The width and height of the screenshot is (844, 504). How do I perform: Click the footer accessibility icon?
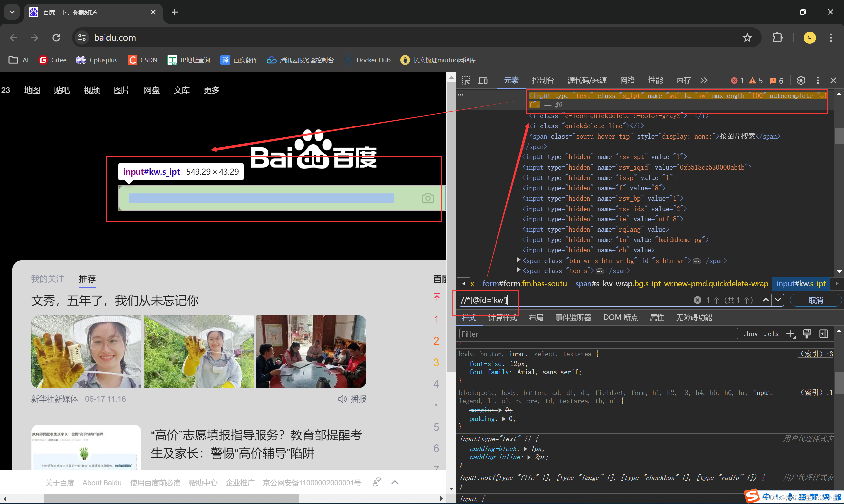coord(377,482)
